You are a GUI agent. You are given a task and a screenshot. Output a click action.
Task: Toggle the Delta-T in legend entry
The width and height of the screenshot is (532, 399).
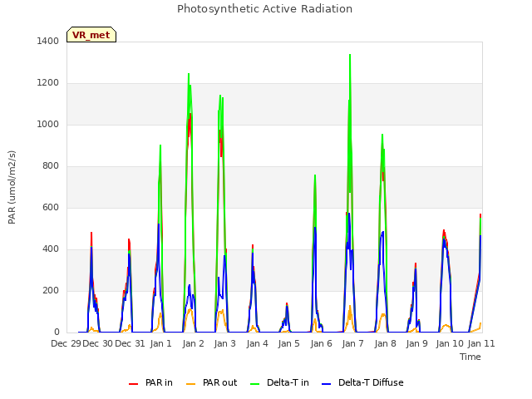coord(279,382)
